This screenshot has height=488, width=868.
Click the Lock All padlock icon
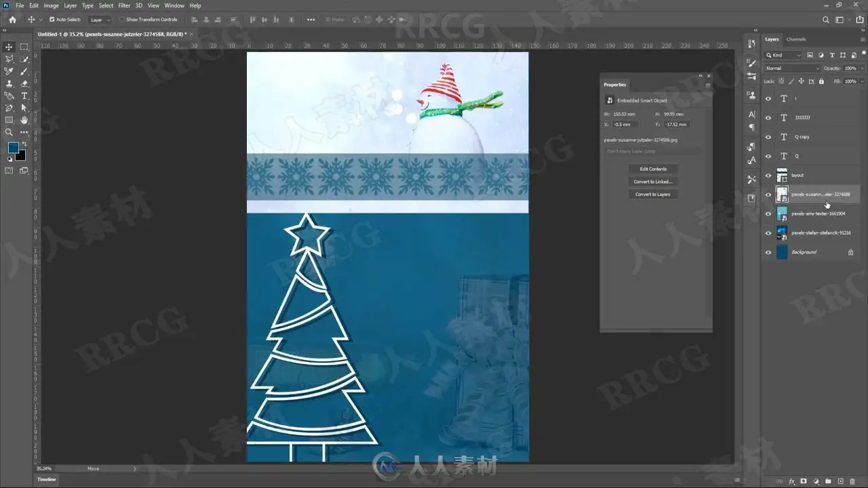821,81
